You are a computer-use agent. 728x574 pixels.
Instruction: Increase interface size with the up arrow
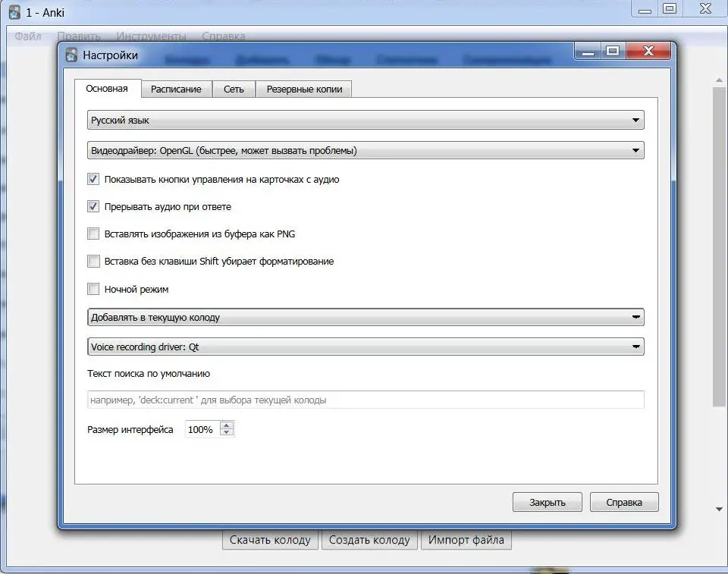click(x=226, y=425)
